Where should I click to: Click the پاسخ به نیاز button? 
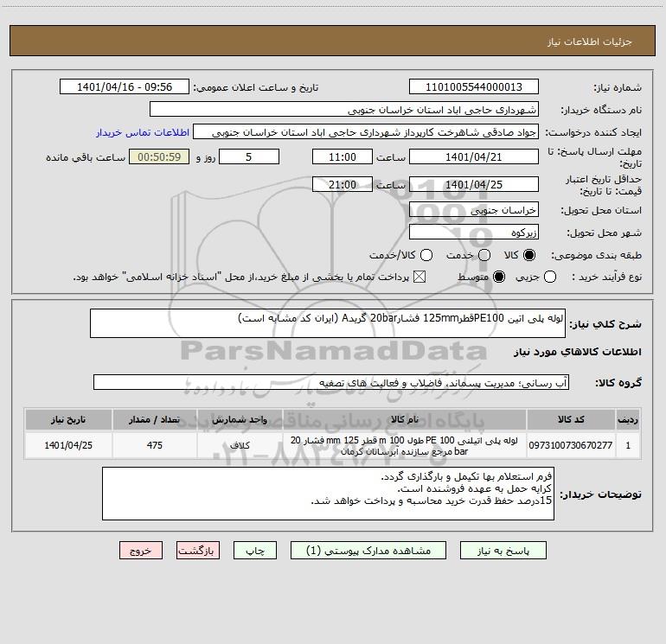tap(503, 551)
